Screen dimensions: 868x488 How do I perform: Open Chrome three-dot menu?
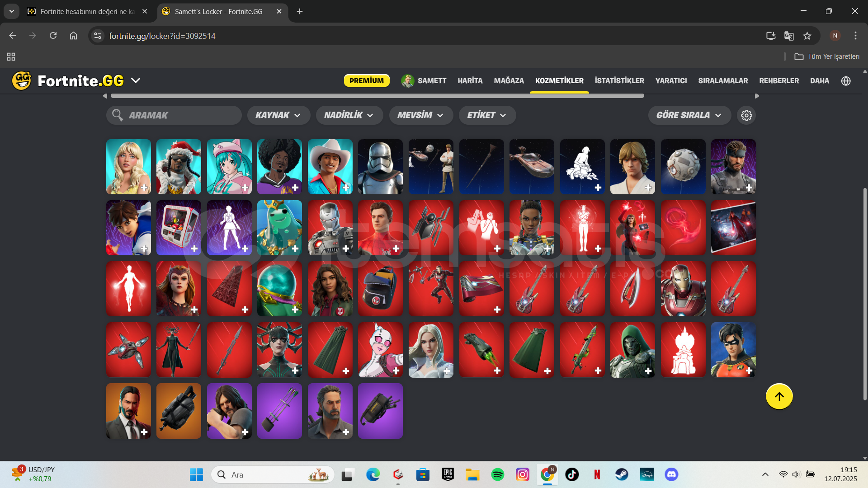[855, 36]
